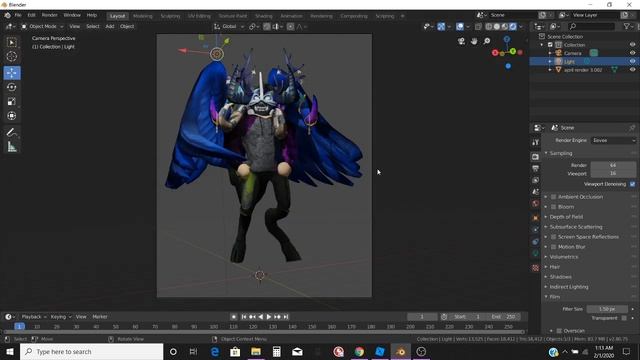The height and width of the screenshot is (360, 640).
Task: Click the pan view hand icon
Action: 474,41
